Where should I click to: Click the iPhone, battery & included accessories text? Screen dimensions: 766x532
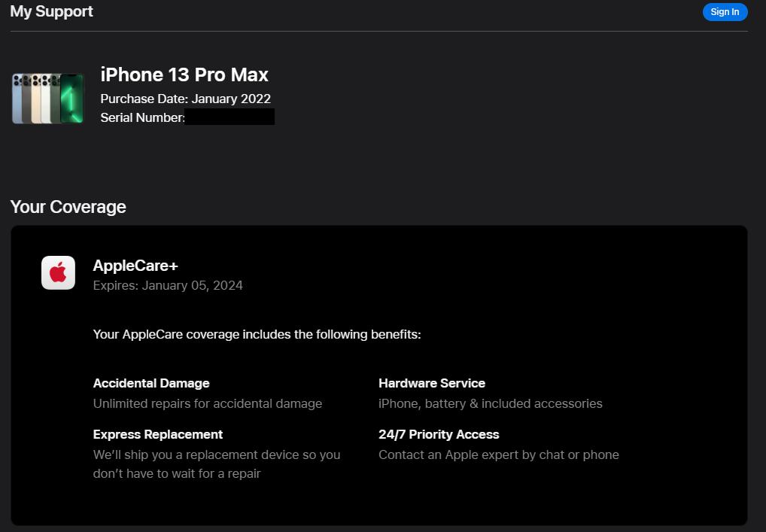pos(490,403)
